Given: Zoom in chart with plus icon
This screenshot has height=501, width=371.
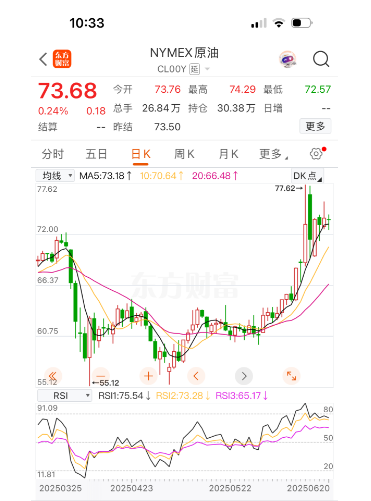Looking at the screenshot, I should click(148, 376).
